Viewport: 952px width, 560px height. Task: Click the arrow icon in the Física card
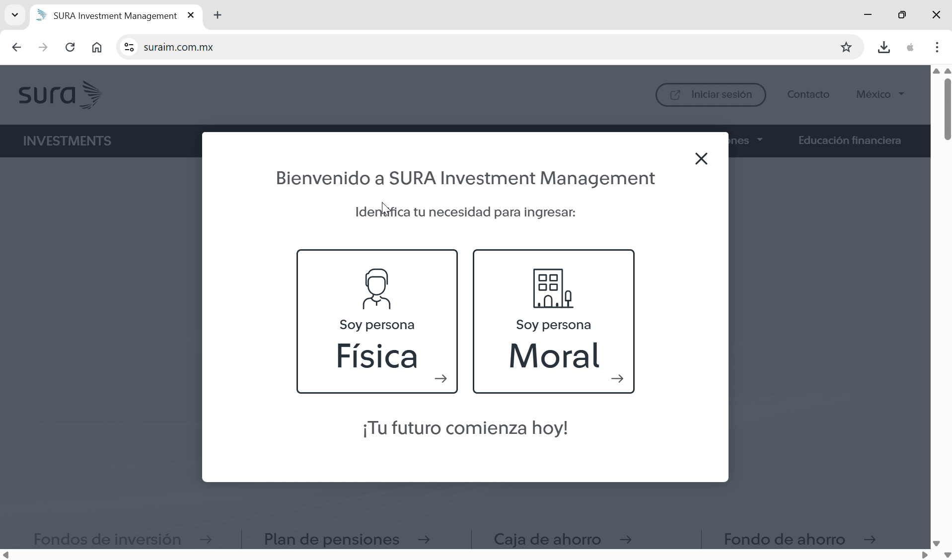pyautogui.click(x=440, y=379)
